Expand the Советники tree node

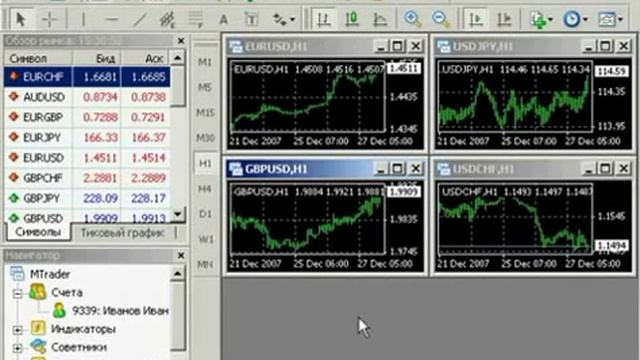tap(17, 348)
